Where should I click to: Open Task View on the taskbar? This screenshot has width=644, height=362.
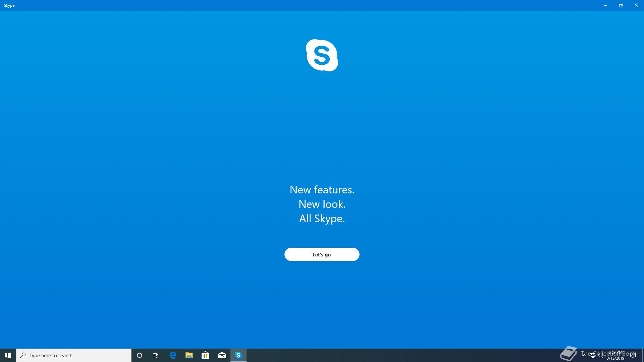(156, 355)
